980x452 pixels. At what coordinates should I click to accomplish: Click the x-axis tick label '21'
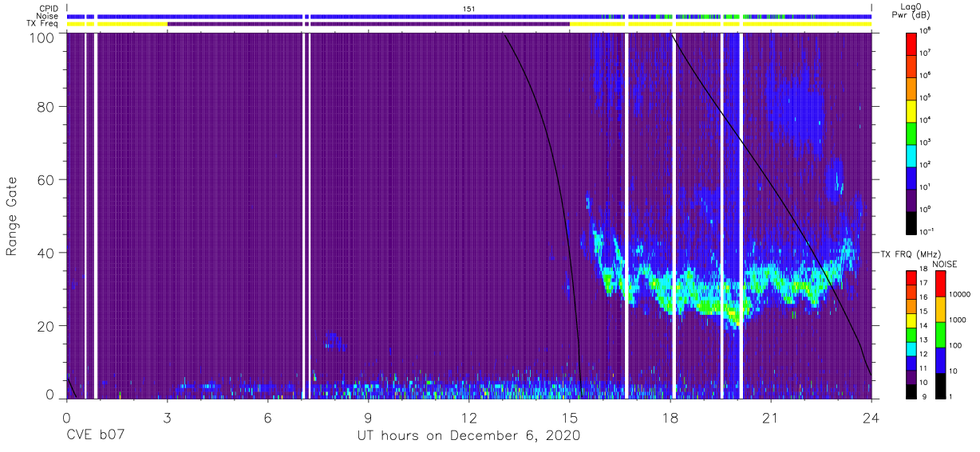point(770,417)
